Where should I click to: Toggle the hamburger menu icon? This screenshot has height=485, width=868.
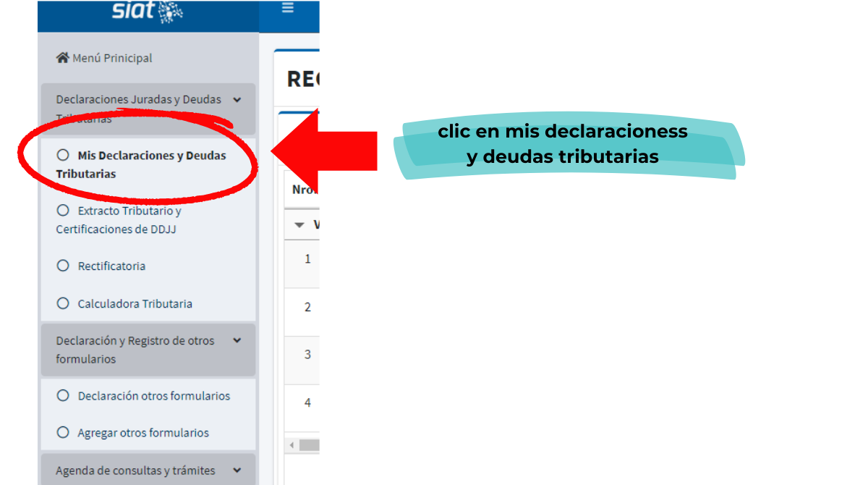[288, 8]
